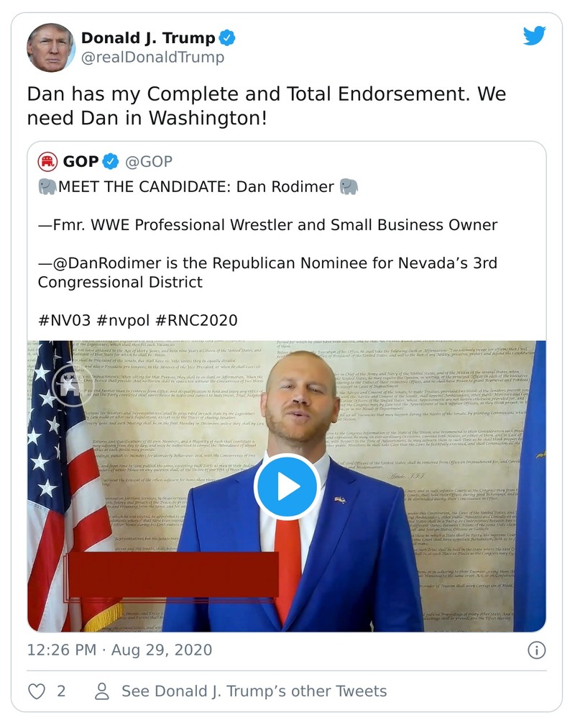Screen dimensions: 575x728
Task: Click the GOP elephant avatar icon
Action: [48, 160]
